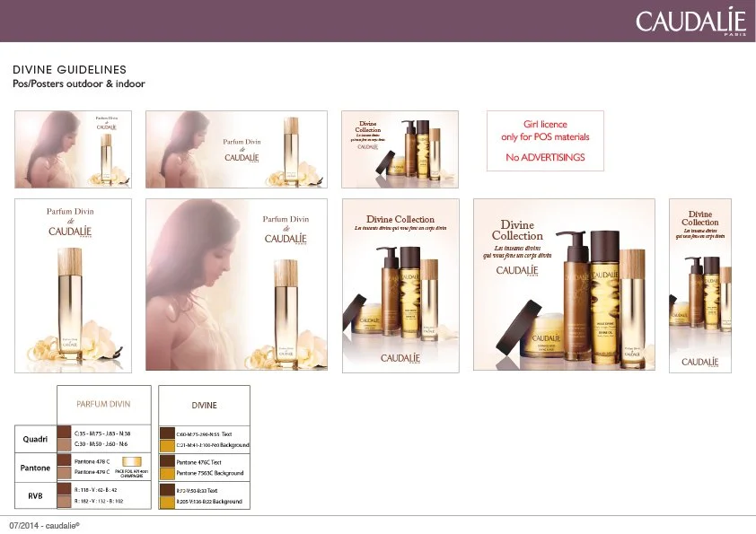The image size is (756, 534).
Task: Click the DIVINE table header
Action: coord(205,406)
